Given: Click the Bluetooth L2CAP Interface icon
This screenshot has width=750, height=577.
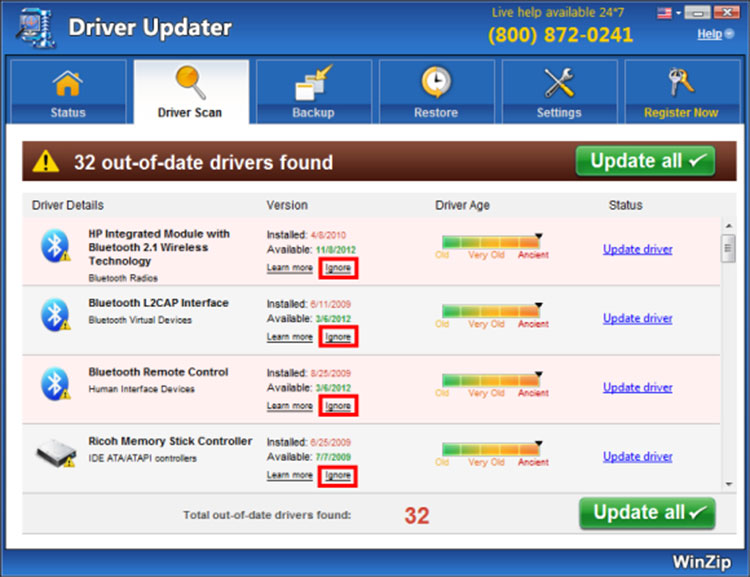Looking at the screenshot, I should click(55, 315).
